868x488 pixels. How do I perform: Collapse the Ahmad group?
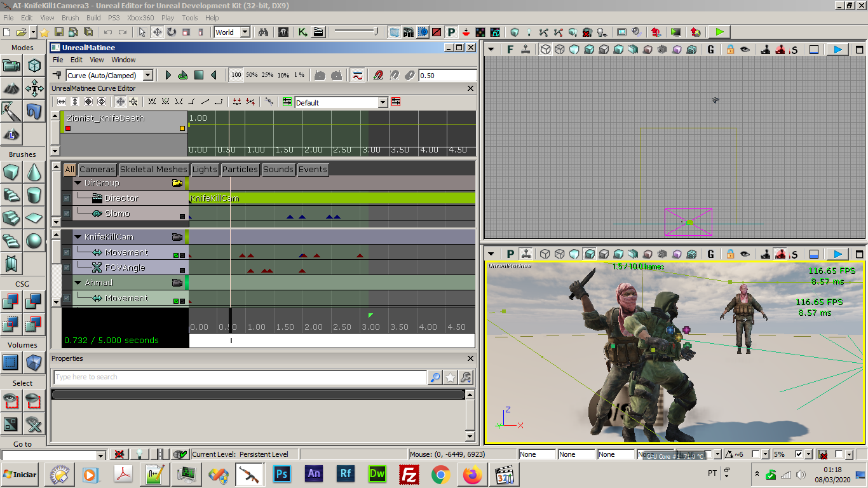click(78, 283)
